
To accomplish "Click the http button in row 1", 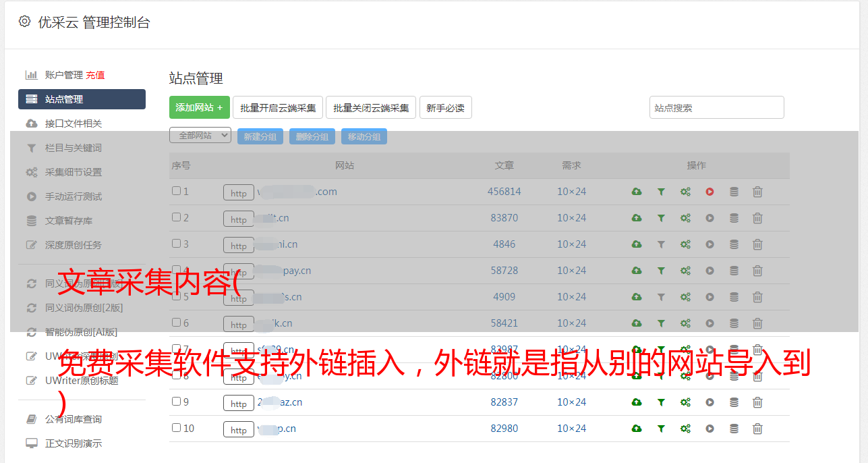I will click(x=239, y=193).
